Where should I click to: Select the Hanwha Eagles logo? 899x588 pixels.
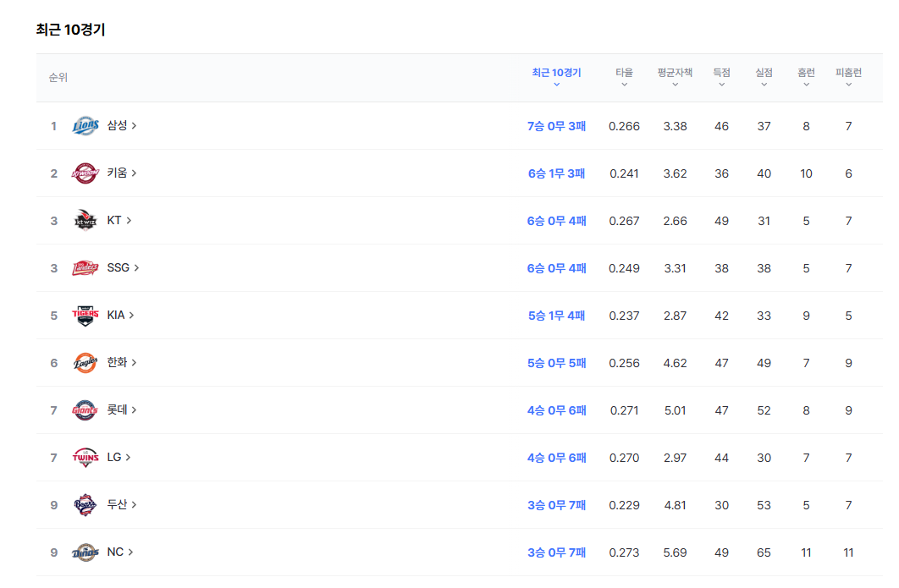(85, 362)
